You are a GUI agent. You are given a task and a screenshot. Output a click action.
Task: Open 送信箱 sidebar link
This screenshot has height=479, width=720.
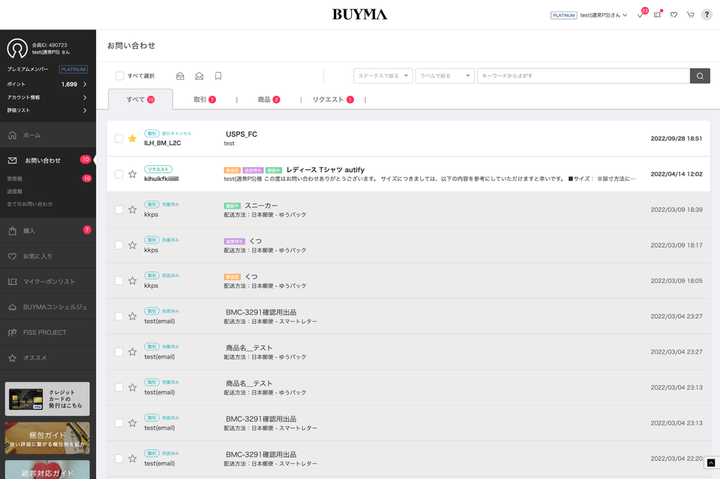point(15,192)
